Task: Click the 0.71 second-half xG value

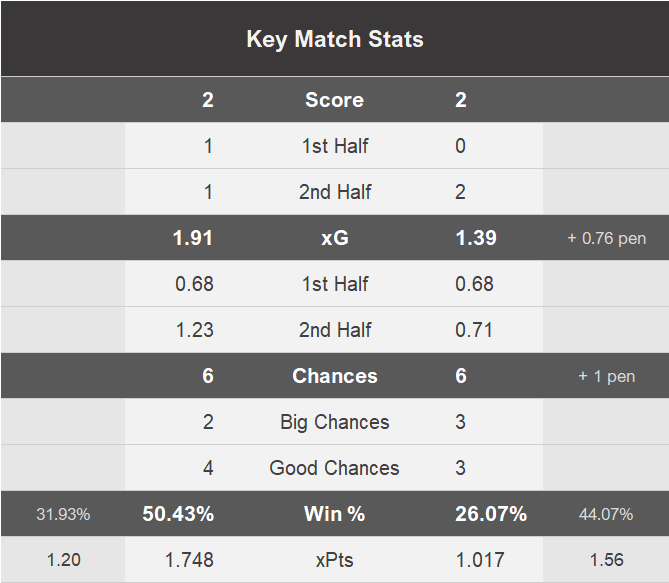Action: pyautogui.click(x=474, y=330)
